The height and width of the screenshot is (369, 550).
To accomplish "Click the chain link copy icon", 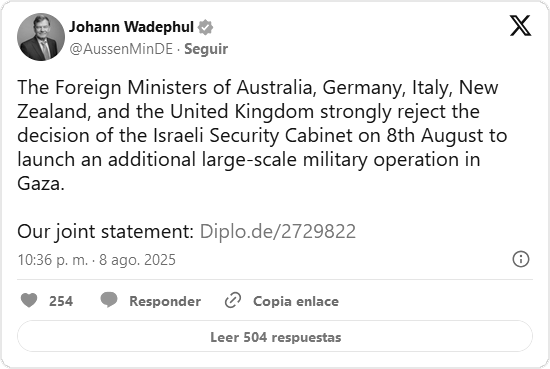I will point(233,300).
